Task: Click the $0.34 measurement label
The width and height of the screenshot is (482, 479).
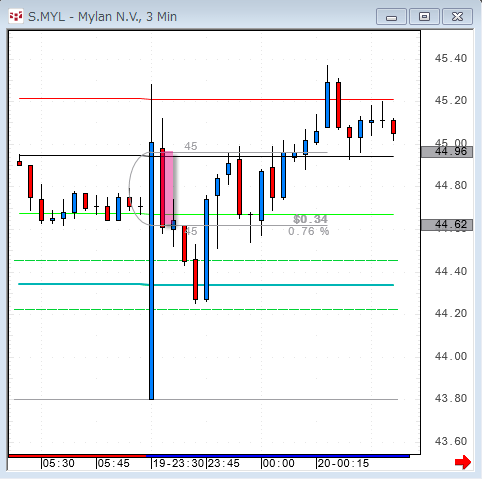Action: coord(310,219)
